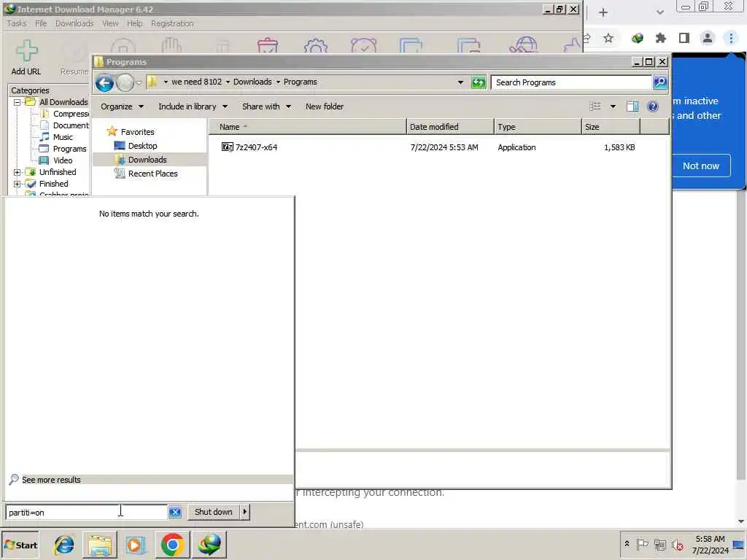The width and height of the screenshot is (747, 560).
Task: Open Internet Explorer from the taskbar
Action: click(x=64, y=545)
